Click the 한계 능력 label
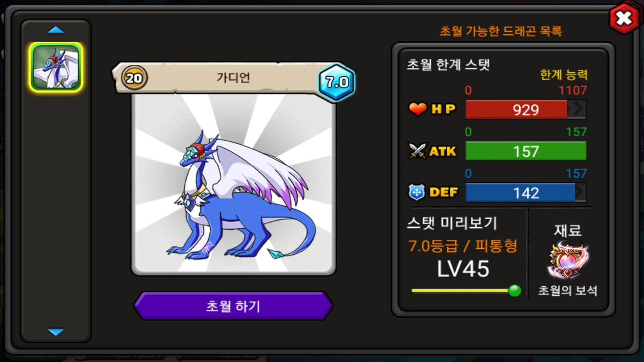 coord(563,75)
